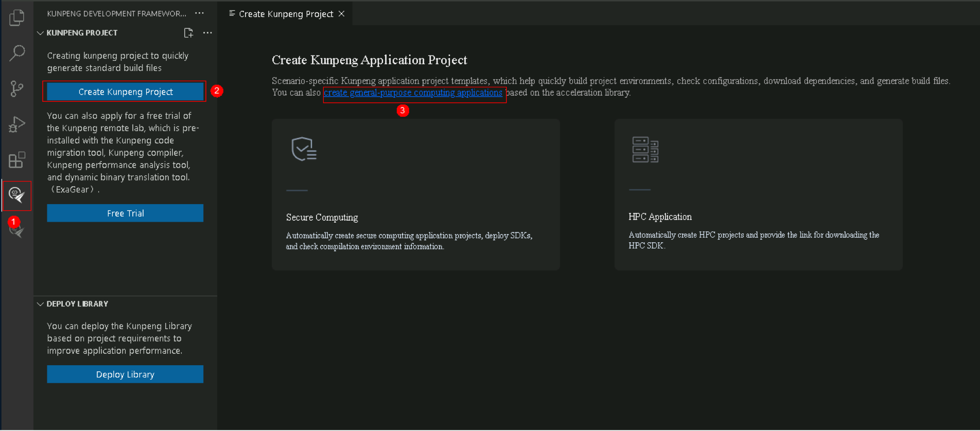
Task: Open the create general-purpose computing applications link
Action: (413, 93)
